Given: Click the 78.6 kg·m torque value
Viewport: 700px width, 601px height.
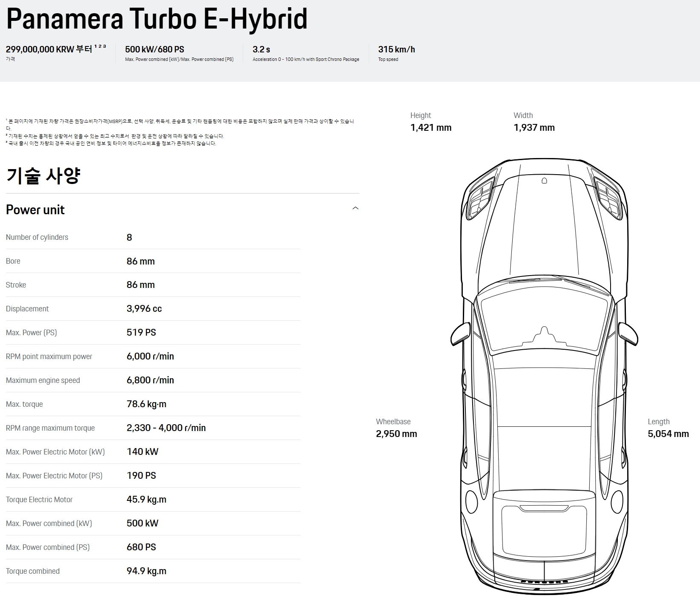Looking at the screenshot, I should pyautogui.click(x=146, y=404).
